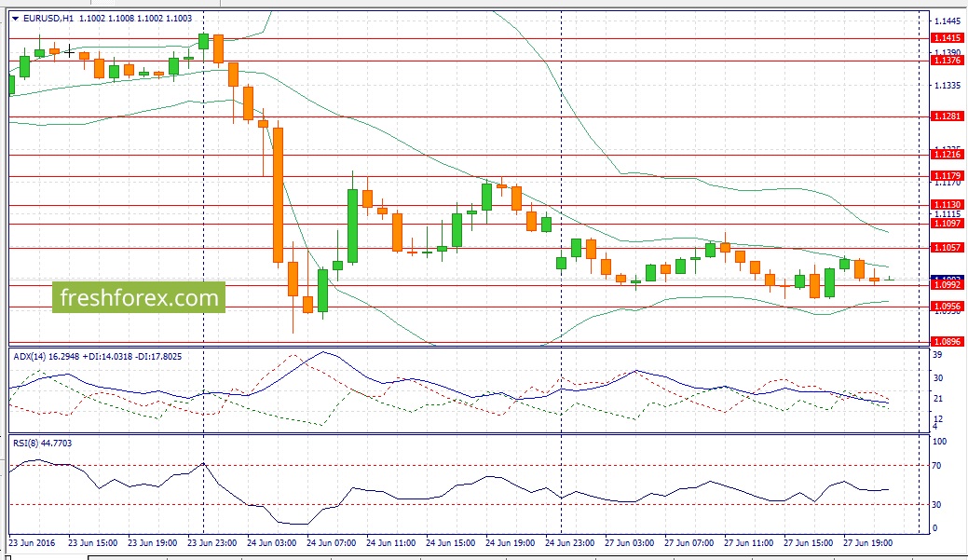Viewport: 968px width, 560px height.
Task: Click the triangle before EURUSD,H1 title
Action: click(16, 18)
